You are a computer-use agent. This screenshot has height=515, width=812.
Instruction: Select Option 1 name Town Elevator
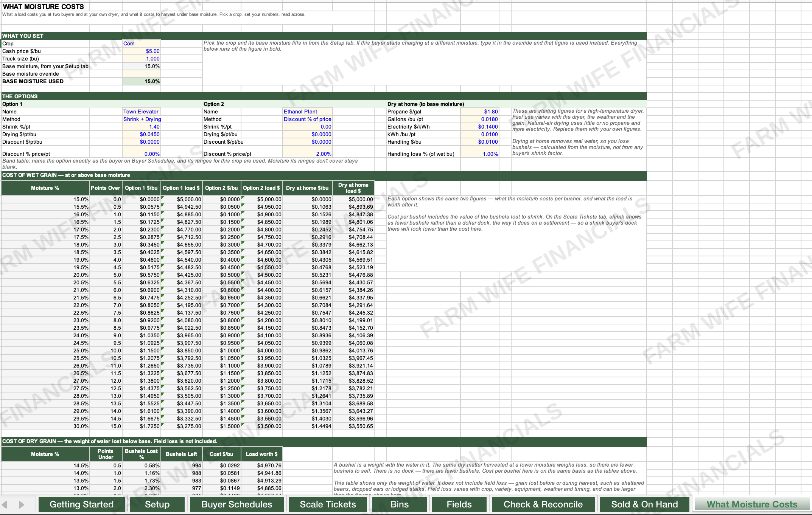[x=142, y=112]
